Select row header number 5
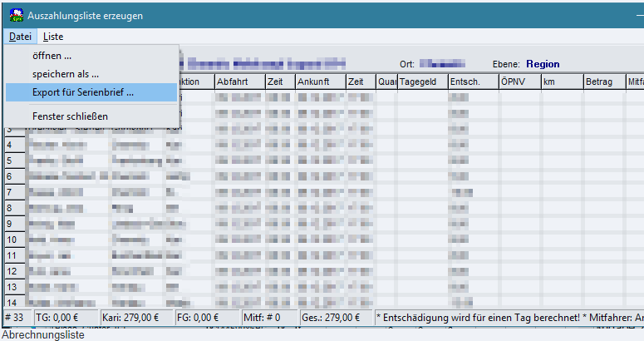The height and width of the screenshot is (341, 644). click(15, 161)
